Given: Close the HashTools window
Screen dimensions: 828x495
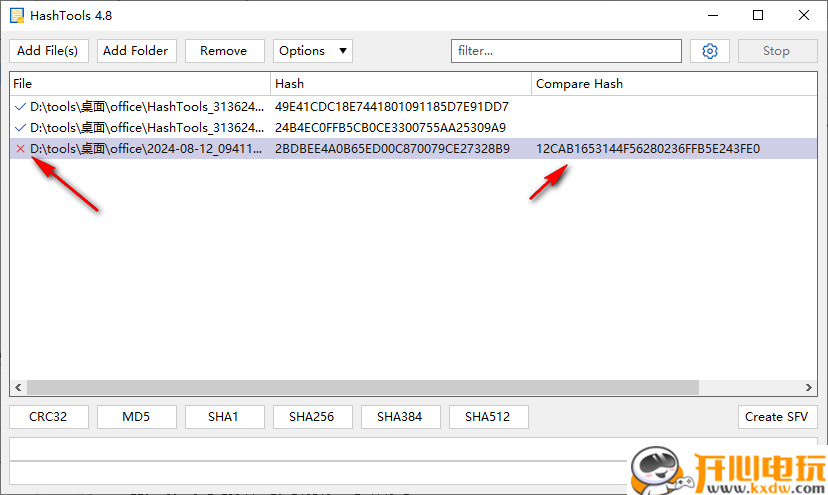Looking at the screenshot, I should click(804, 15).
